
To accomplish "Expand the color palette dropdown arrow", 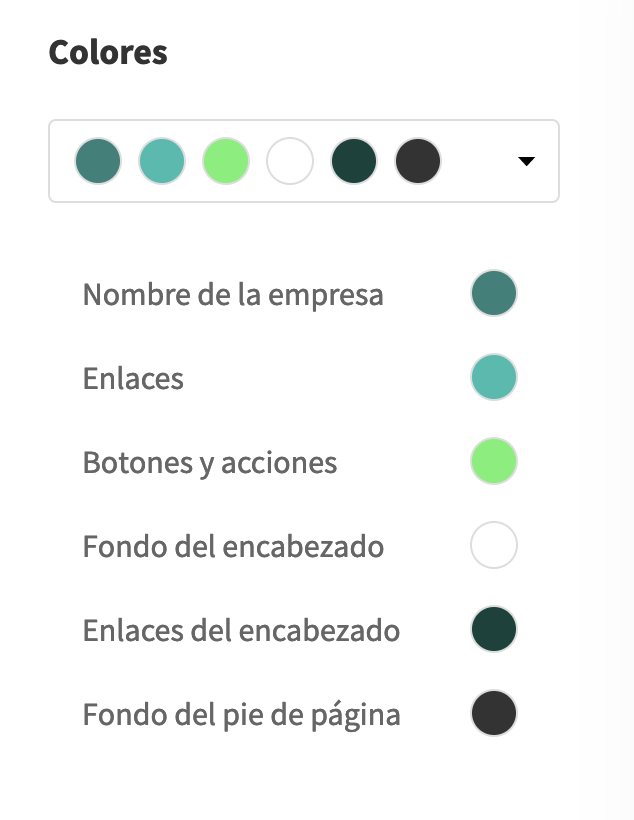I will point(527,161).
